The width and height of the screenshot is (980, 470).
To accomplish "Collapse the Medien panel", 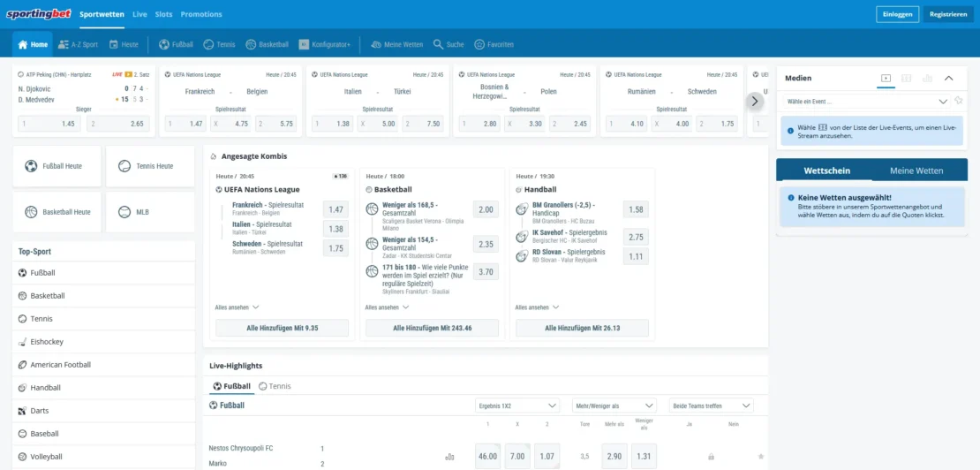I will (949, 78).
